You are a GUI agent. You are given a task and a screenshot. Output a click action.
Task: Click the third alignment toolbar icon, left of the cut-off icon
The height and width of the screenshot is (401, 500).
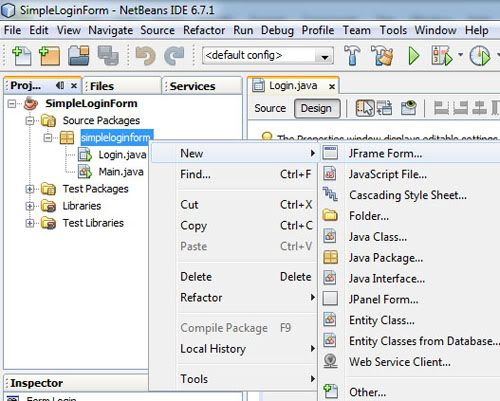coord(479,108)
